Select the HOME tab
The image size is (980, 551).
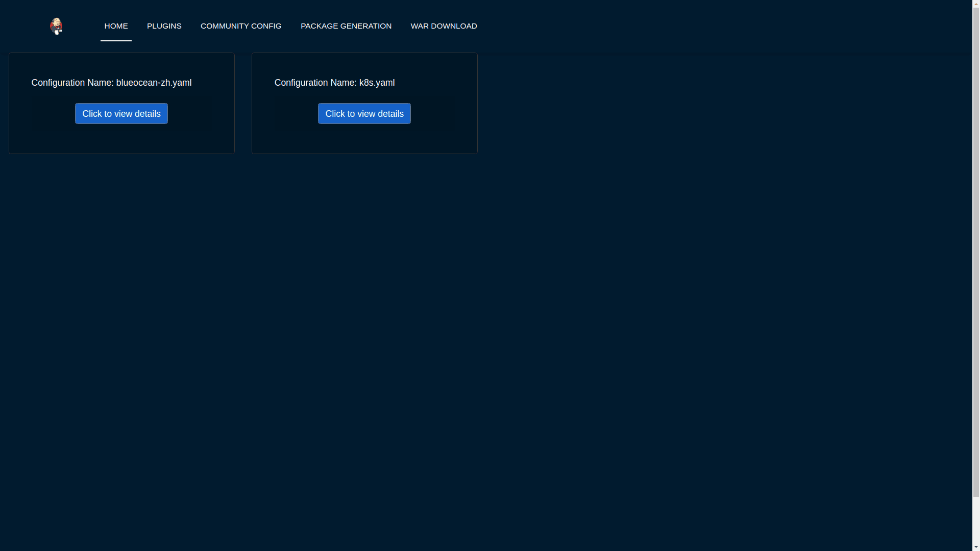coord(116,26)
